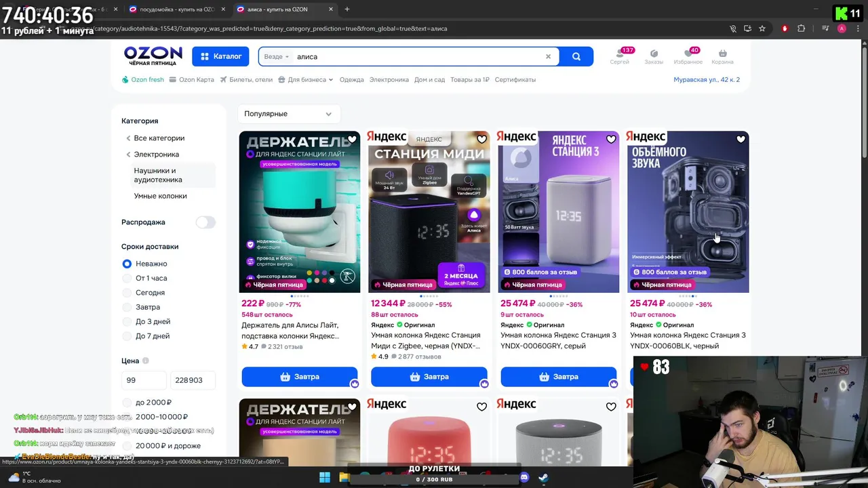Open the browser profile avatar

coord(842,28)
